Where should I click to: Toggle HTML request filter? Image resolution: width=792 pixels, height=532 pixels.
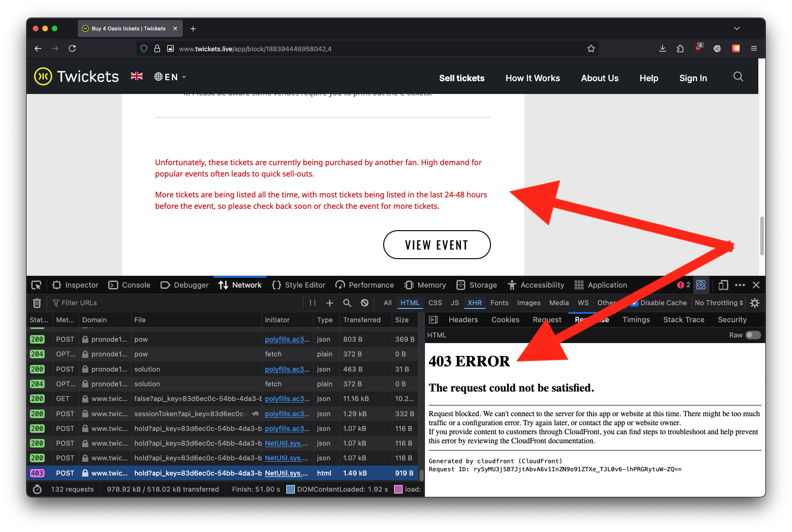click(x=410, y=303)
